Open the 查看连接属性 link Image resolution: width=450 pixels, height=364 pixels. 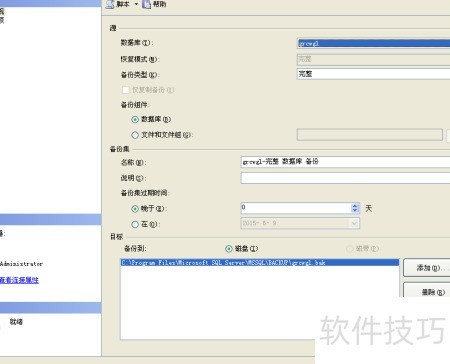click(x=19, y=280)
